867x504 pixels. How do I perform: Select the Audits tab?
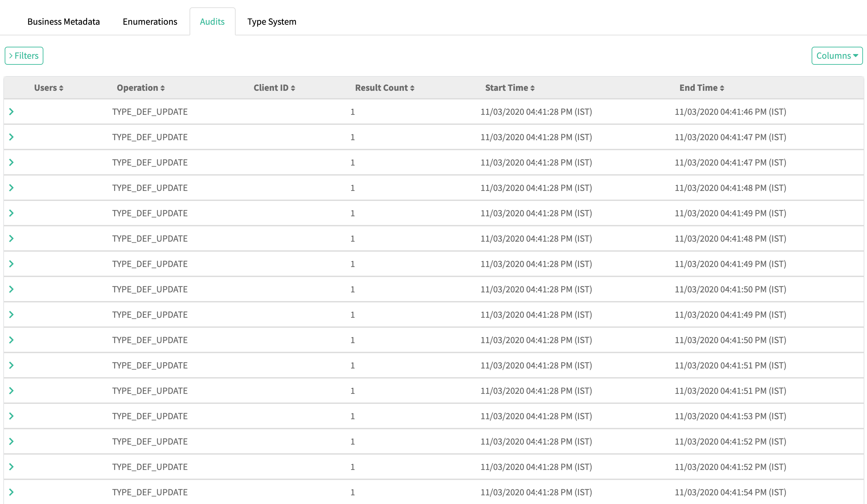212,22
